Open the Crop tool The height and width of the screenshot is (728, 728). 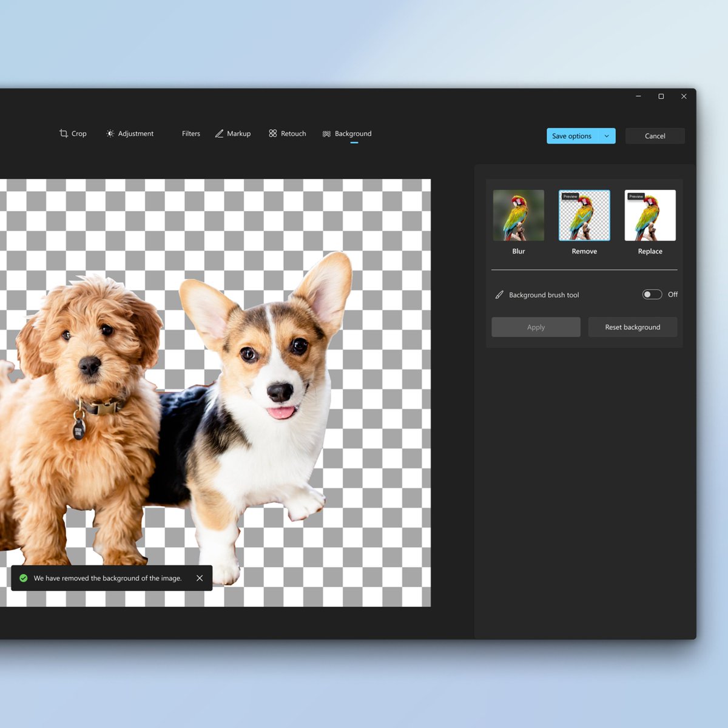point(73,133)
